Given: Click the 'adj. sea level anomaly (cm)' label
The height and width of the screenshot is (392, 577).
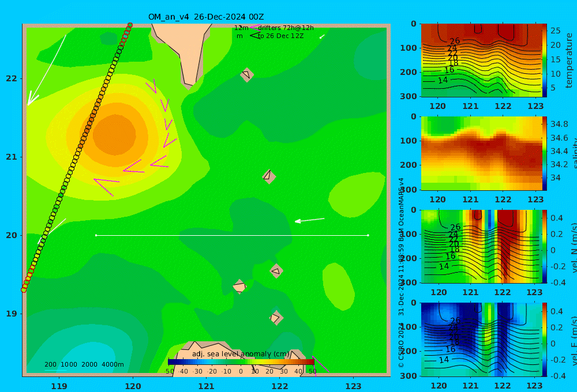Looking at the screenshot, I should point(241,354).
